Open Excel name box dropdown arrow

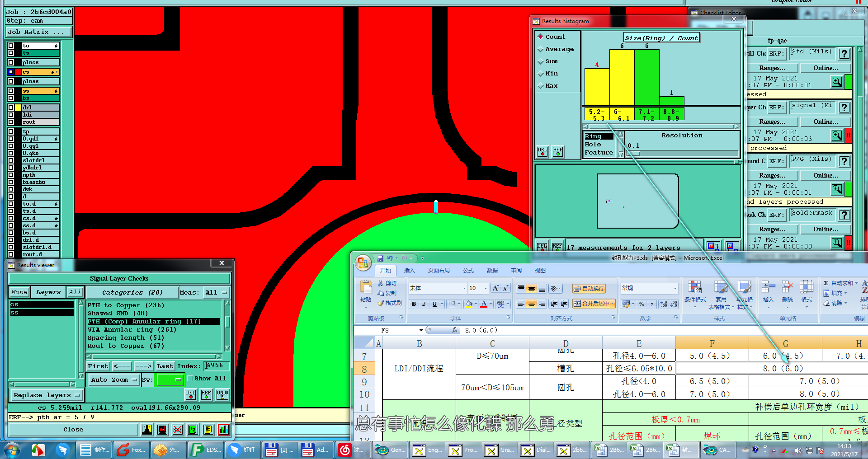(x=421, y=330)
